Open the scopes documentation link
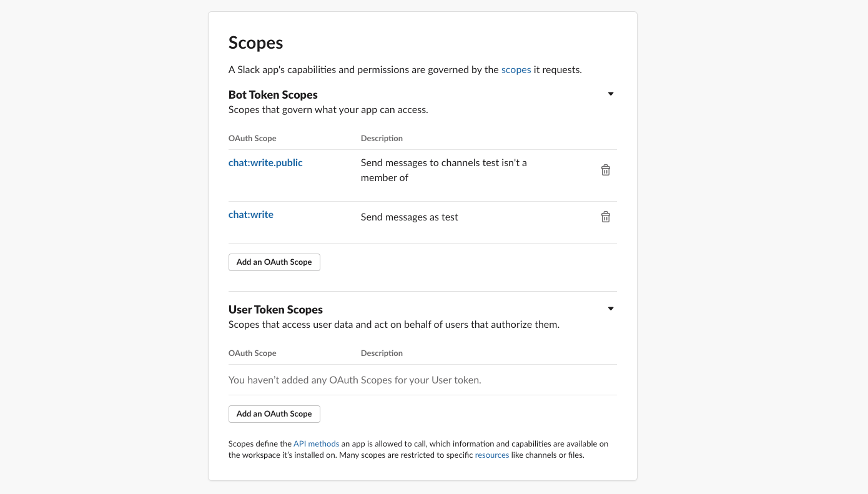 516,69
